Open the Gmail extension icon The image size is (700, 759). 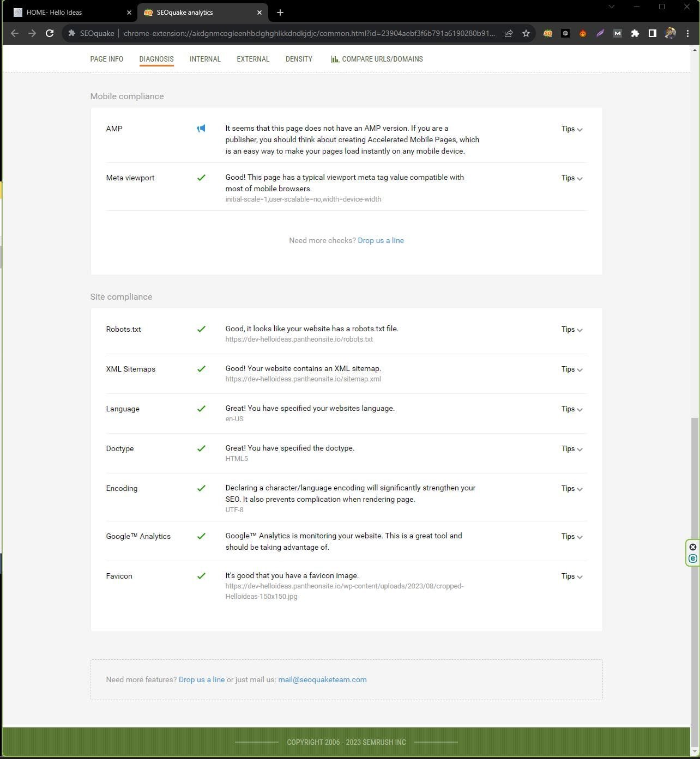point(617,33)
